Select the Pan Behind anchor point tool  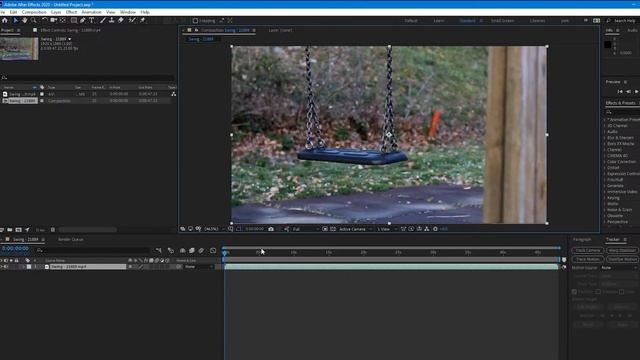point(63,20)
